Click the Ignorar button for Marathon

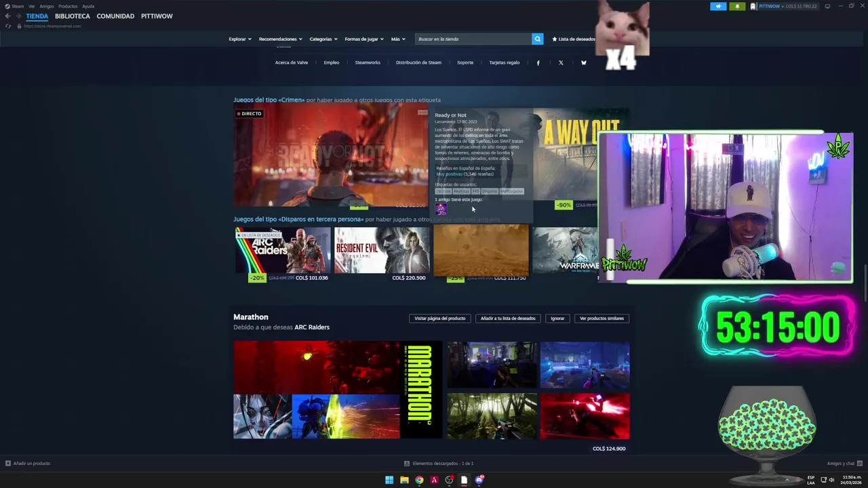tap(557, 318)
